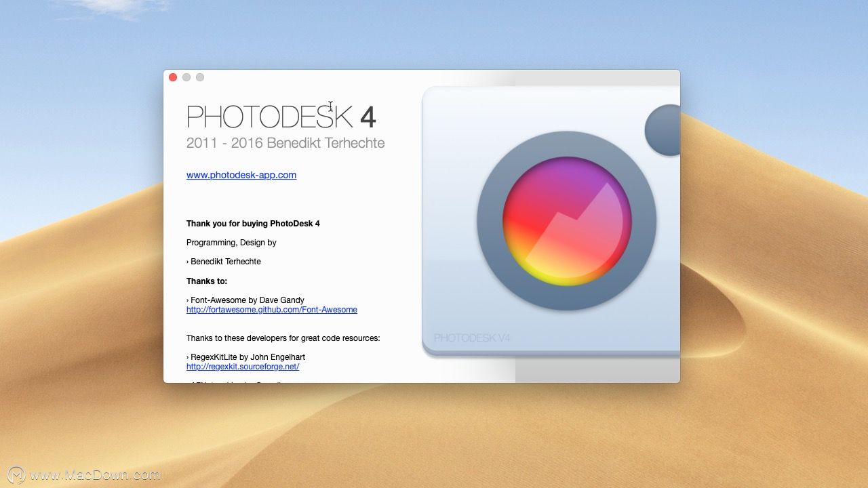The image size is (868, 488).
Task: Click 'Thank you for buying PhotoDesk 4'
Action: point(253,224)
